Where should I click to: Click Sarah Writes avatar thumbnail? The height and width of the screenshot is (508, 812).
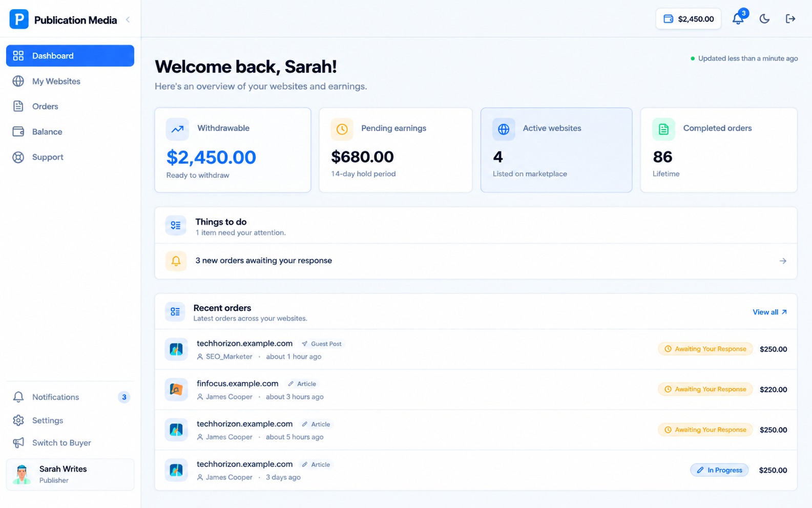22,475
